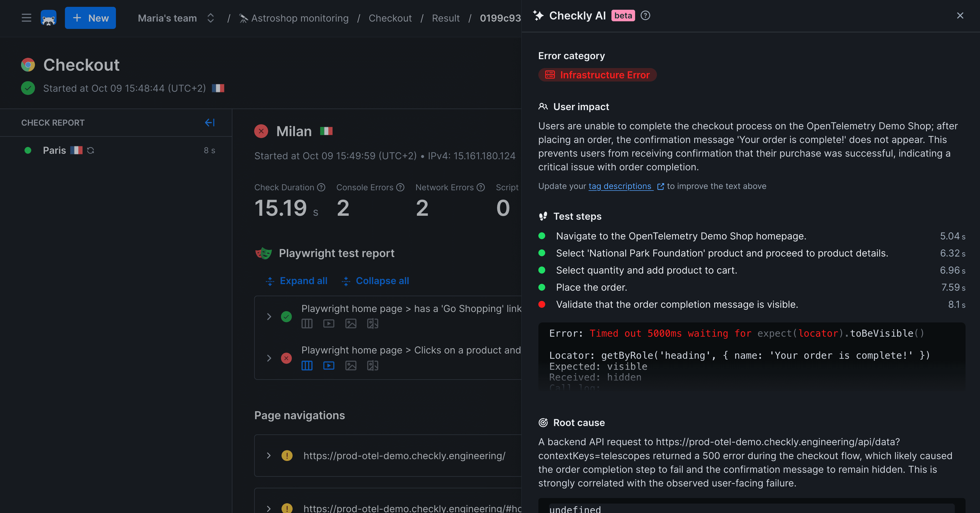Open the tag descriptions link
This screenshot has height=513, width=980.
click(x=620, y=186)
